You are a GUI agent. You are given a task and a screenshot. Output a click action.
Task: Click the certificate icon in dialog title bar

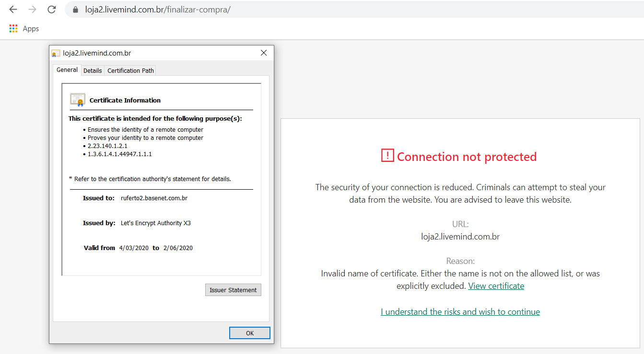tap(56, 53)
